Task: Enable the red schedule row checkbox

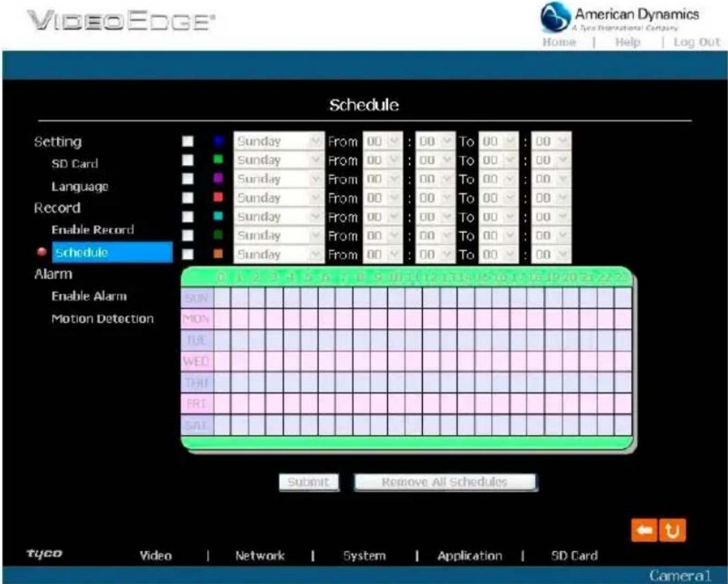Action: tap(187, 198)
